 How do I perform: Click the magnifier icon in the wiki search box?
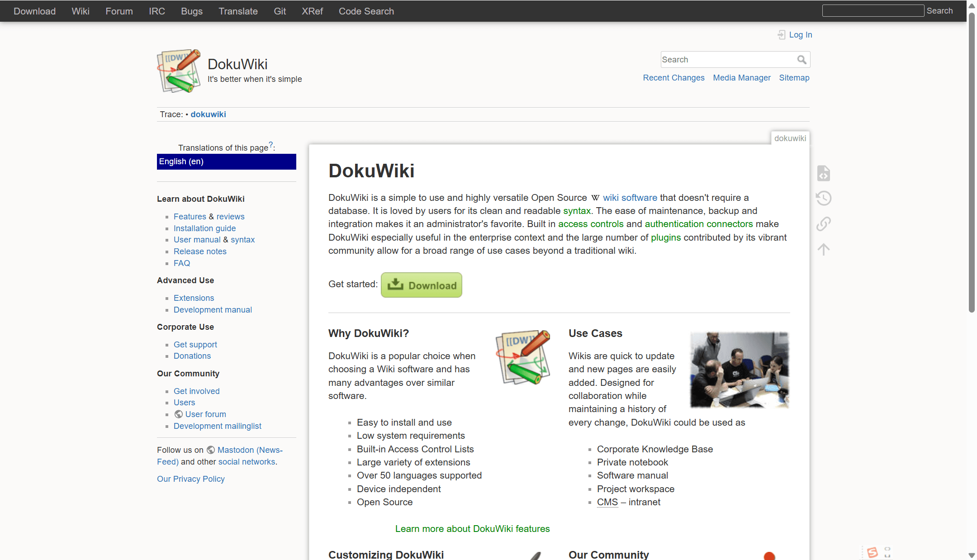coord(802,60)
